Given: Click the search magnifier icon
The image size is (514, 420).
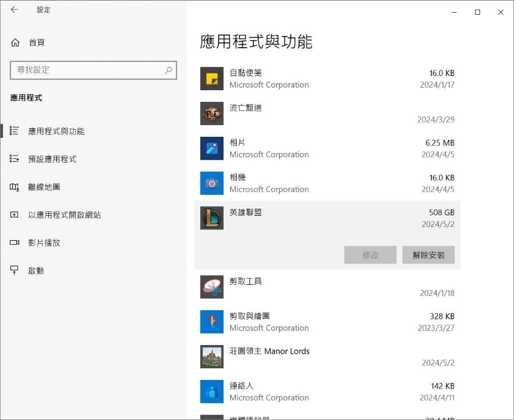Looking at the screenshot, I should click(168, 70).
